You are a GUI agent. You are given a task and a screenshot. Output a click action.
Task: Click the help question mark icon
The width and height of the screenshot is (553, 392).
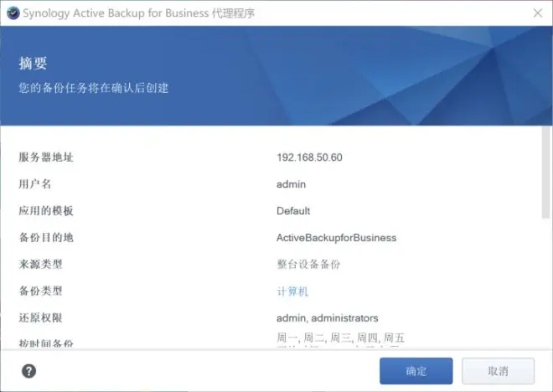pos(28,371)
